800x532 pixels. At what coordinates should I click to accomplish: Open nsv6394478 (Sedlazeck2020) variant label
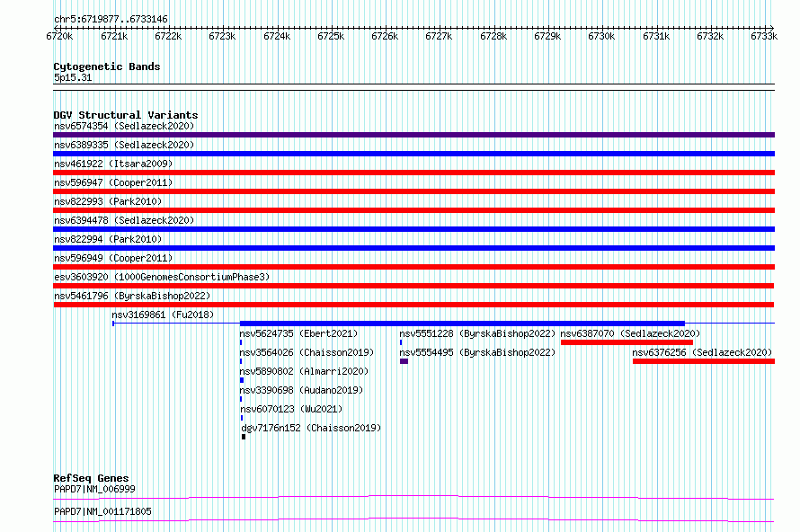pos(124,220)
